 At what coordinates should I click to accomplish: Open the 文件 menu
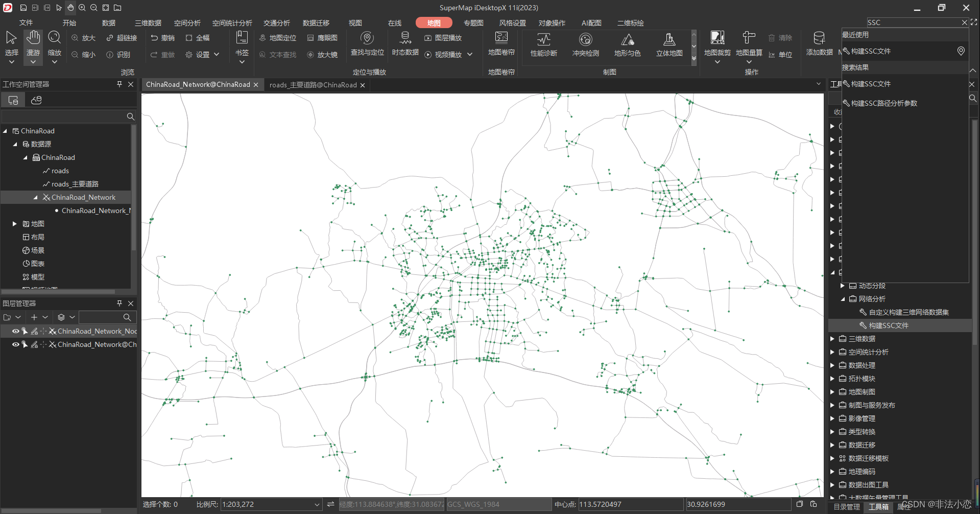tap(26, 23)
